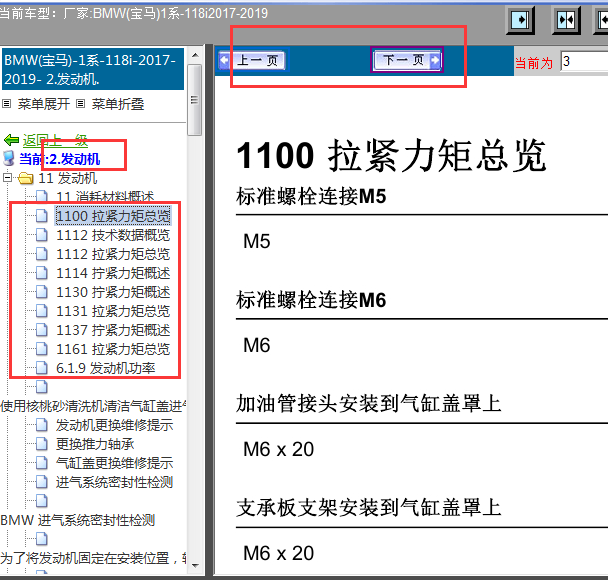Click heading 支承板支架安装到气缸盖罩上
This screenshot has width=608, height=580.
(x=369, y=508)
